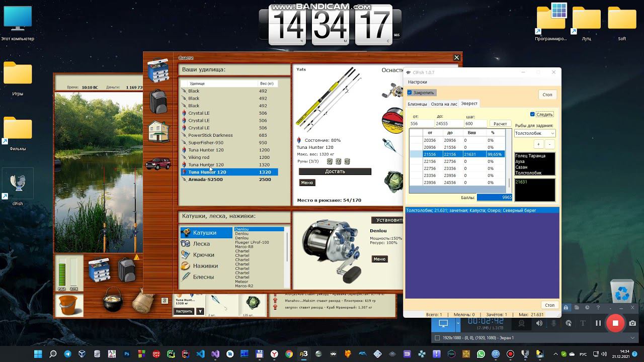Open Telegram from the taskbar

pos(67,354)
